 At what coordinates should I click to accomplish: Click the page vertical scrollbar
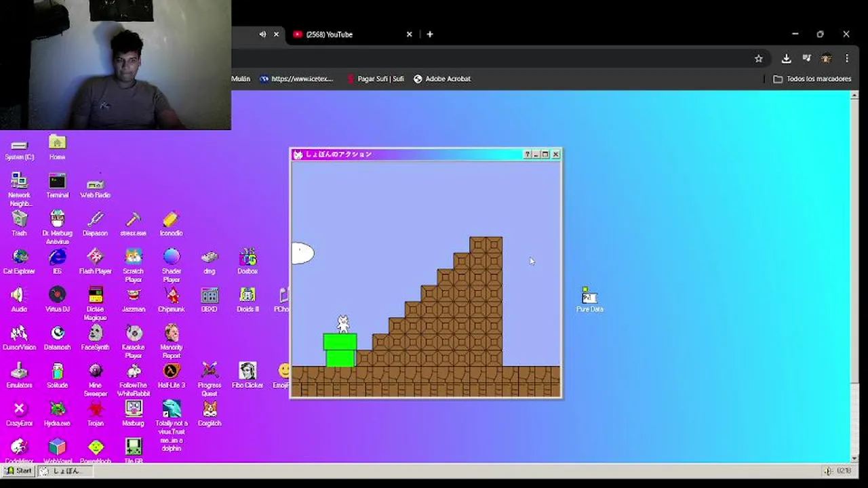tap(854, 276)
